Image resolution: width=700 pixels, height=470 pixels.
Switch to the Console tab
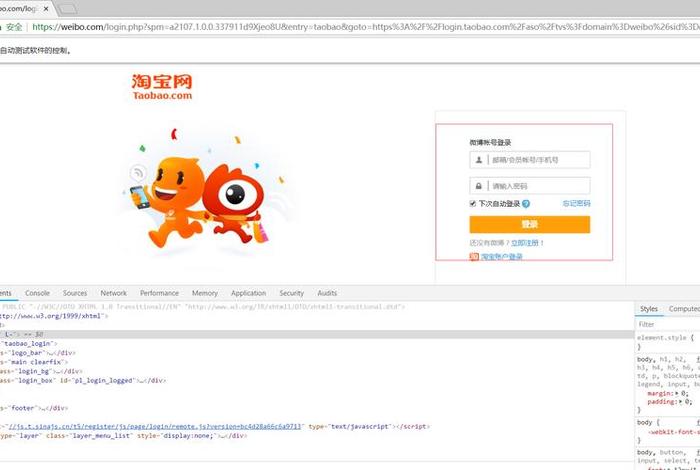(37, 293)
